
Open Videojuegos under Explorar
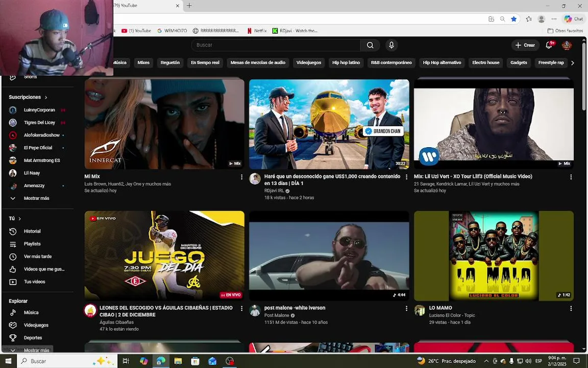tap(37, 325)
